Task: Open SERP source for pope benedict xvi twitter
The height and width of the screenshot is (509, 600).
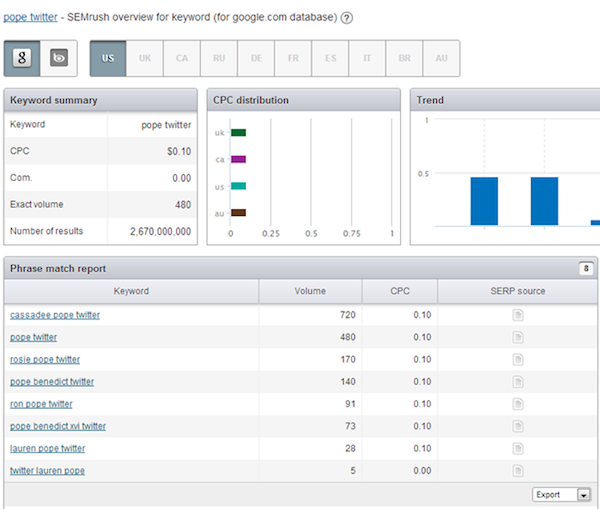Action: pos(518,426)
